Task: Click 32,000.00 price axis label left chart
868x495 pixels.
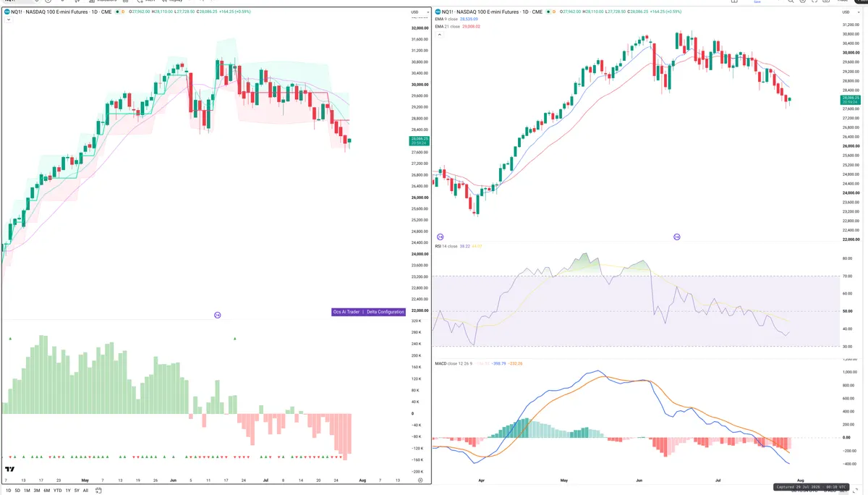Action: coord(420,27)
